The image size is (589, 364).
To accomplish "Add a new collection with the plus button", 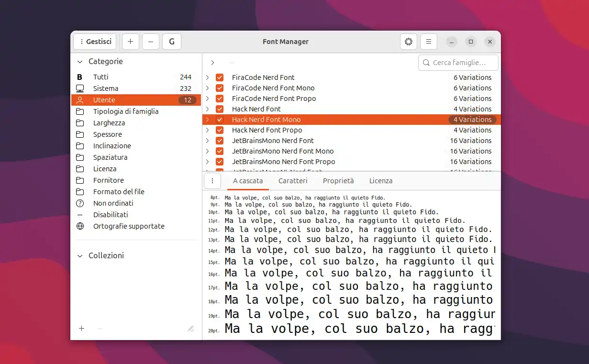I will coord(81,329).
